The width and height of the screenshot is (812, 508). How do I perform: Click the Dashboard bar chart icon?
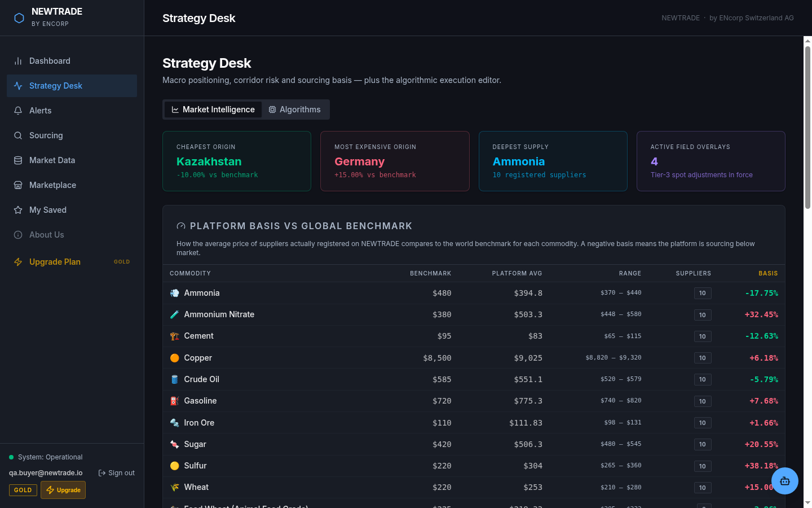pos(18,61)
